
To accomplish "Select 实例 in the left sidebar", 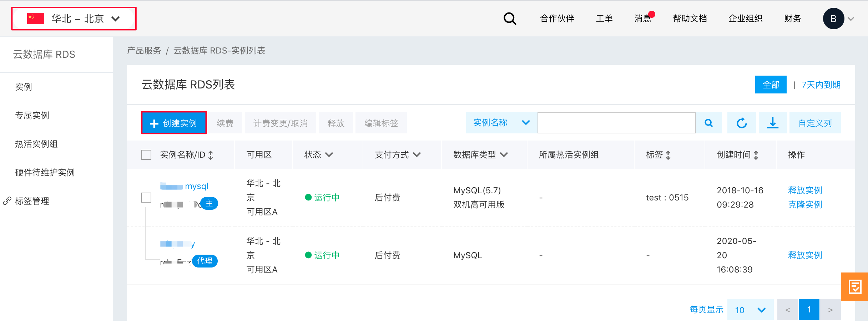I will pyautogui.click(x=24, y=87).
